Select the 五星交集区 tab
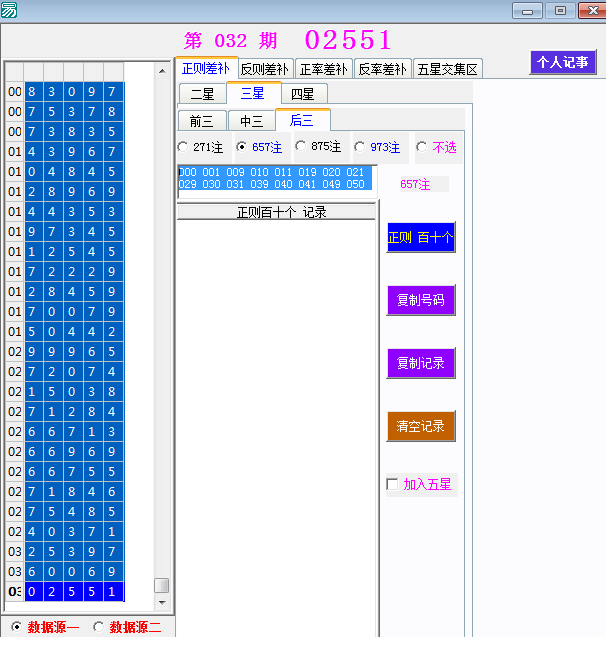The height and width of the screenshot is (672, 609). pos(447,69)
